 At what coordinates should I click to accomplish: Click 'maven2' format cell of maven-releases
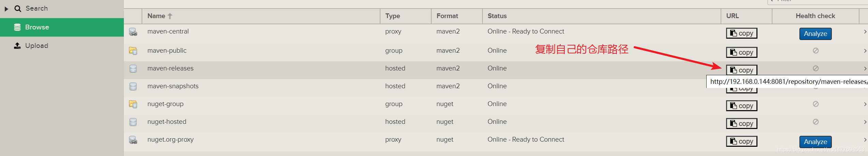point(448,68)
